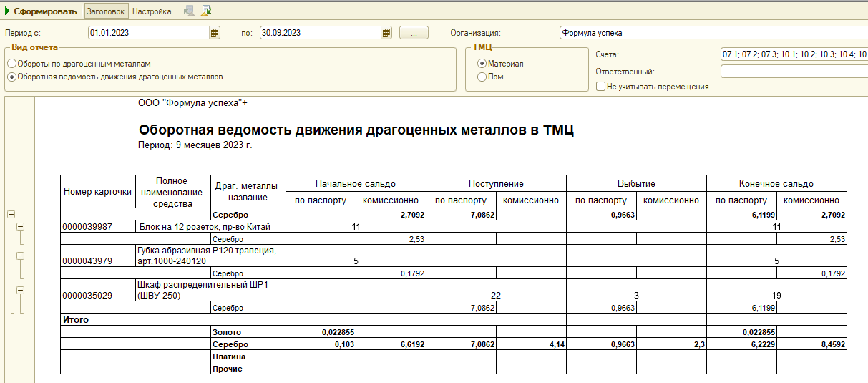
Task: Select the Обороты по драгоценным металлам option
Action: tap(12, 64)
